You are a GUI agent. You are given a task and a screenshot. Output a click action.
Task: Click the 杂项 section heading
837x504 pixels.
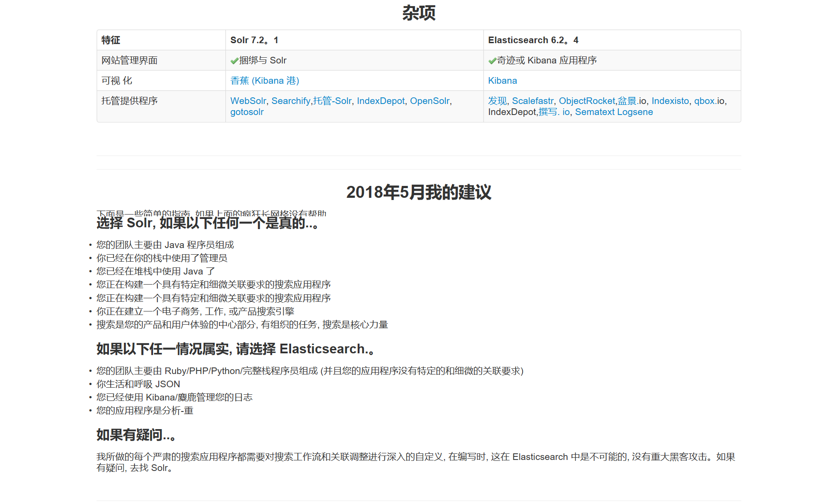418,13
